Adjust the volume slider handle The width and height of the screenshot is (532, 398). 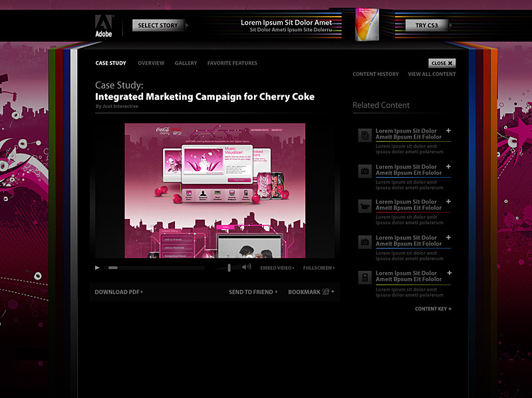coord(229,268)
